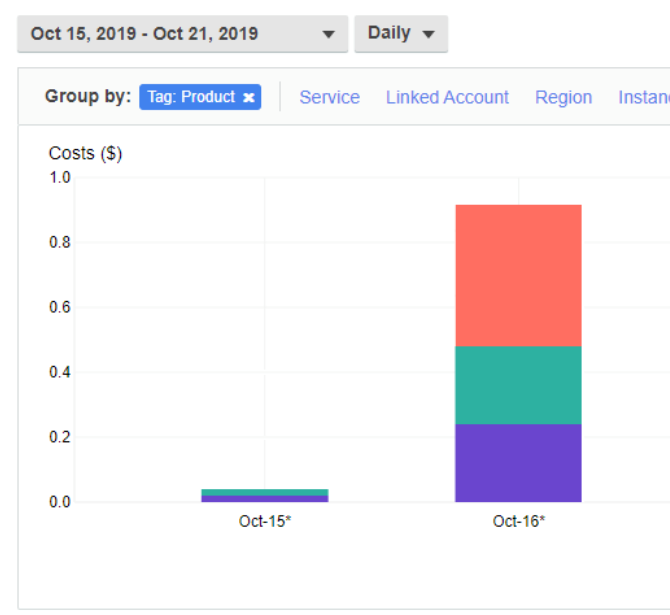The width and height of the screenshot is (670, 615).
Task: Click the 0.0 value on the y-axis
Action: (x=60, y=502)
